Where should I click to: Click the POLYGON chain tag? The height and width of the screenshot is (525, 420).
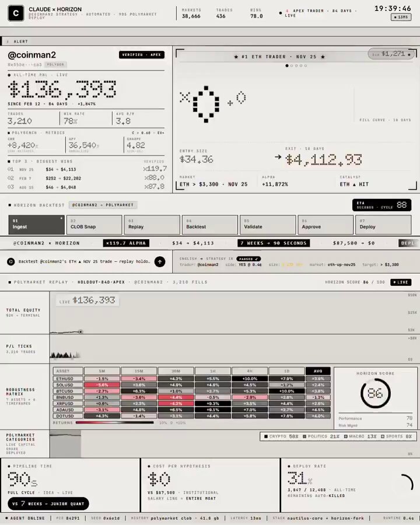coord(55,64)
